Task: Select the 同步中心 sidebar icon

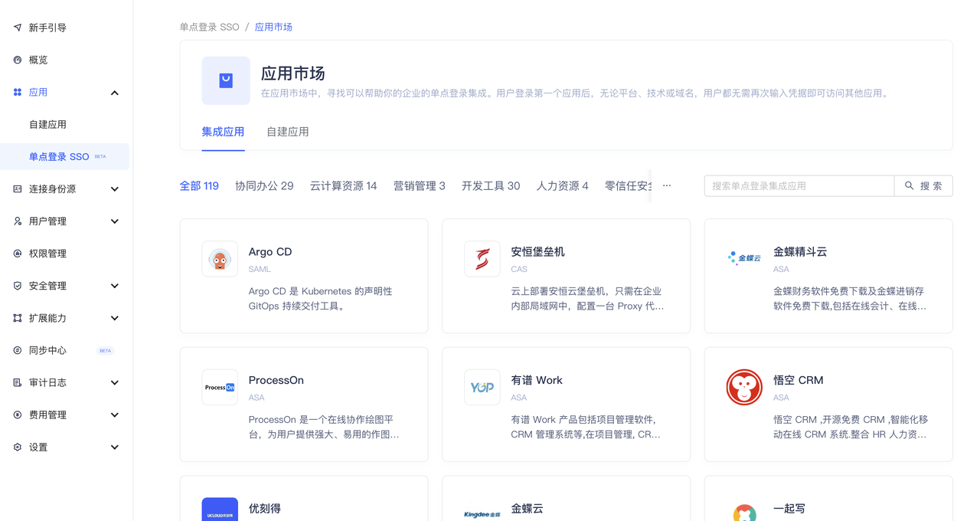Action: pyautogui.click(x=17, y=350)
